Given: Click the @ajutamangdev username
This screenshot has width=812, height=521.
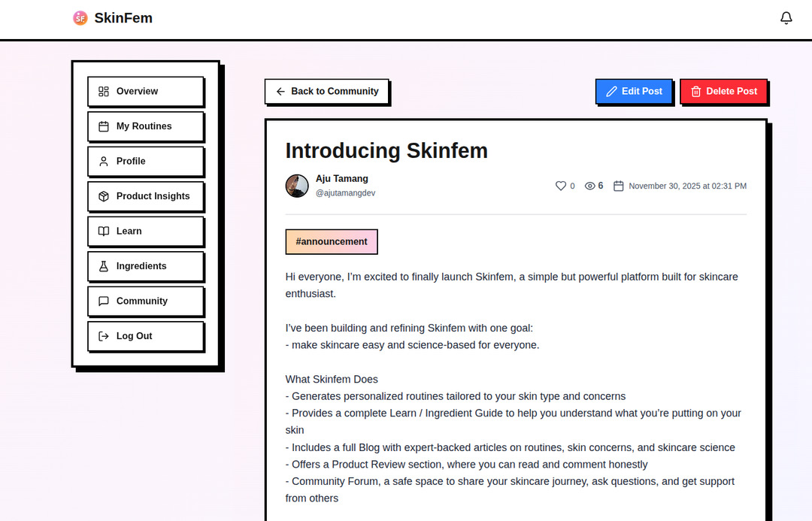Looking at the screenshot, I should pos(345,192).
